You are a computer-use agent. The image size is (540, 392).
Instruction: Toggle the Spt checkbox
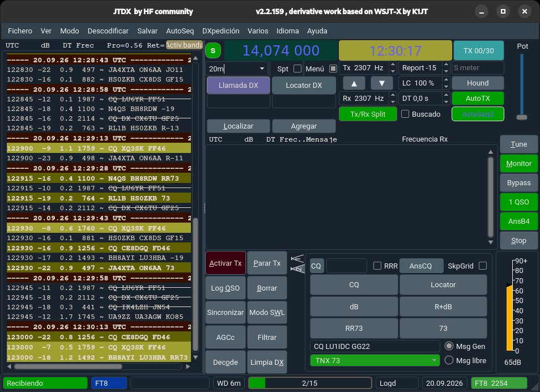[297, 69]
